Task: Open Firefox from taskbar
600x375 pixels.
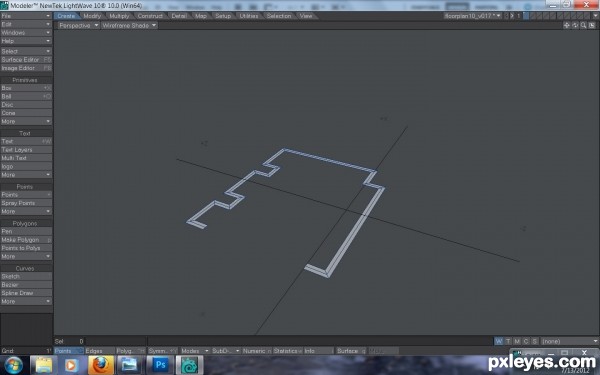Action: (x=101, y=365)
